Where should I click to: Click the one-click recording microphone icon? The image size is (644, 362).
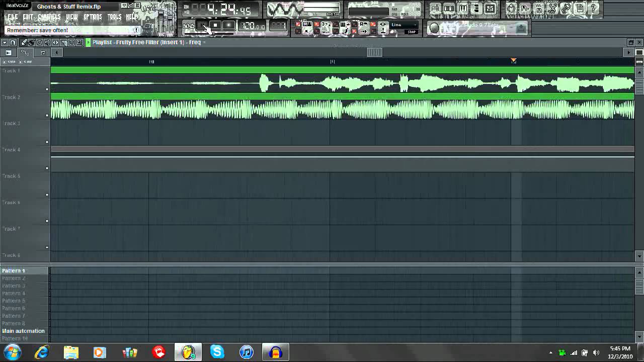[566, 9]
